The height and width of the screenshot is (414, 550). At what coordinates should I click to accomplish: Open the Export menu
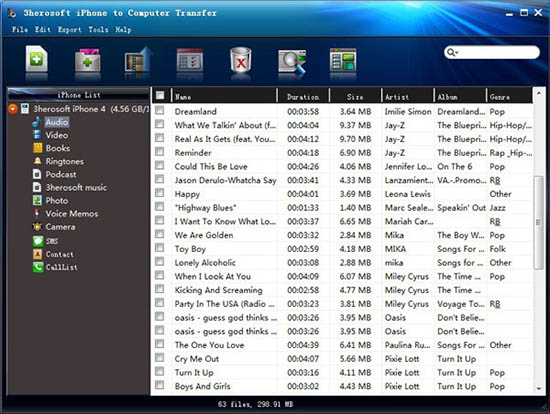(69, 29)
